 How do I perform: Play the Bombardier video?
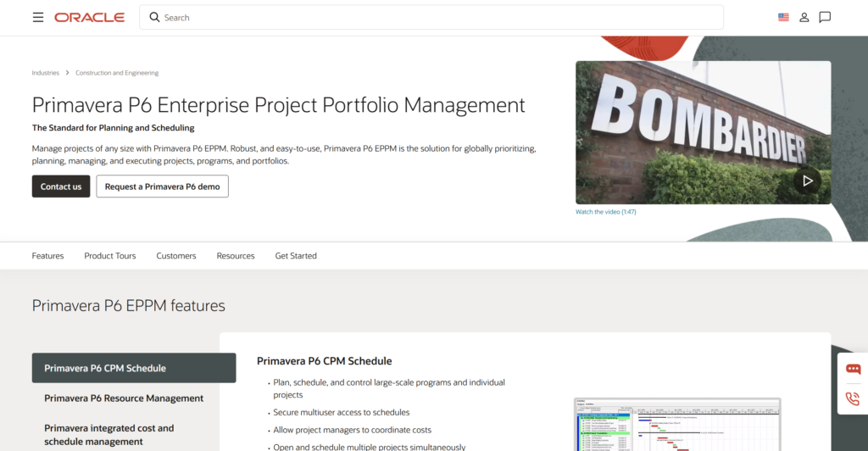[807, 180]
